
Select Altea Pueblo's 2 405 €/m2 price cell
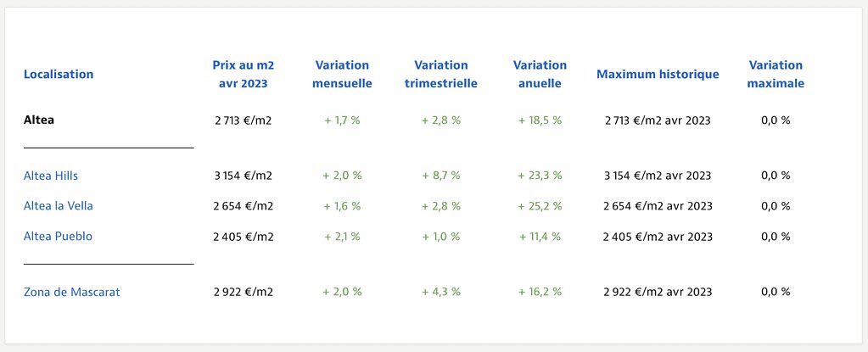243,237
